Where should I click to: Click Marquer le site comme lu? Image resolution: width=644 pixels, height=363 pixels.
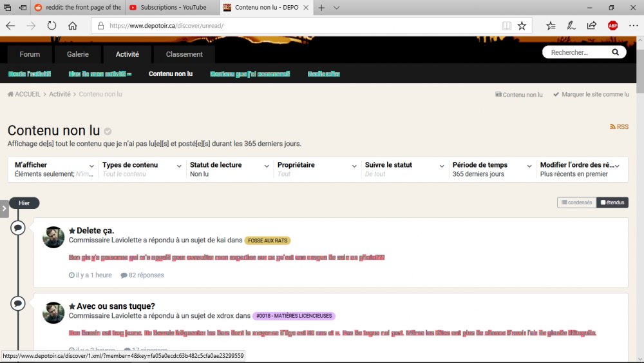coord(591,94)
